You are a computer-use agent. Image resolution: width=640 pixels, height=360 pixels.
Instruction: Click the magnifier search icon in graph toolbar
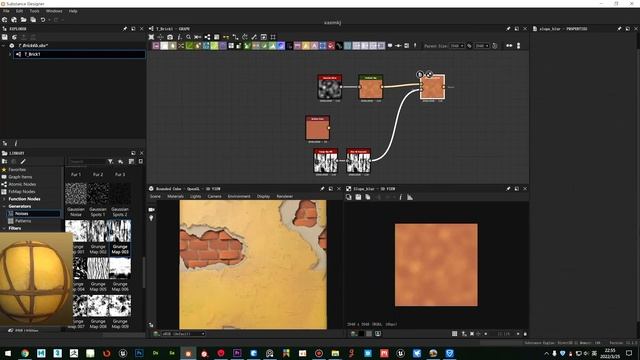tap(189, 37)
